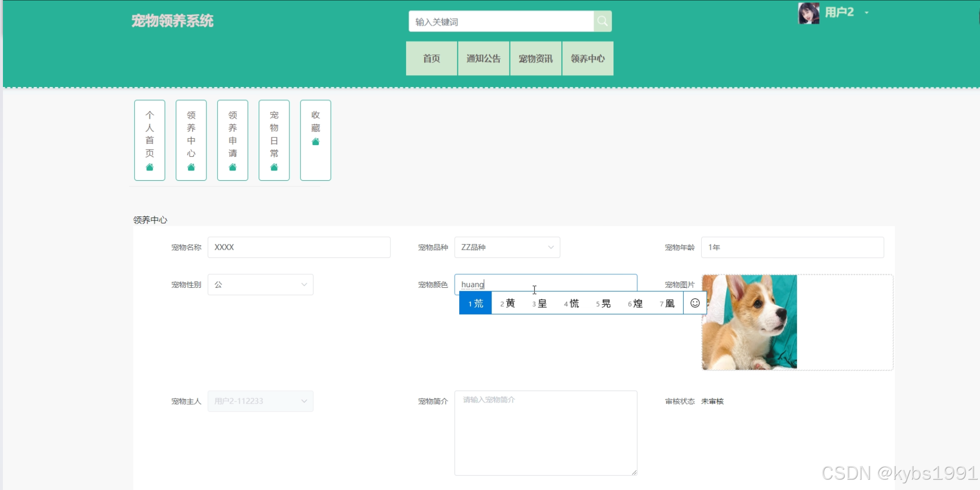
Task: Open the 领养中心 navigation tab
Action: point(588,59)
